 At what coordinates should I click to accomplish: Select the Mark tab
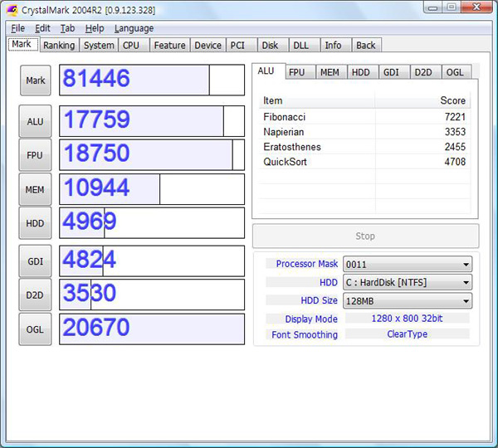22,44
